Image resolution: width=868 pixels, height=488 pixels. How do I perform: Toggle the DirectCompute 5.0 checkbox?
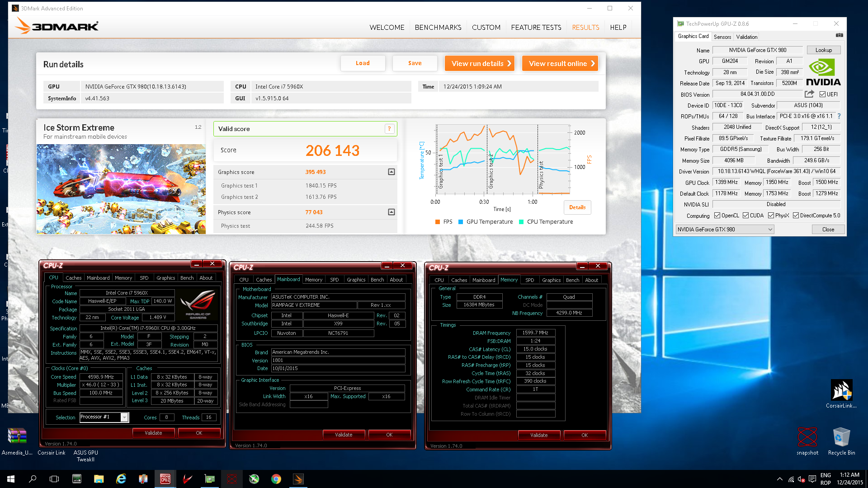coord(796,216)
